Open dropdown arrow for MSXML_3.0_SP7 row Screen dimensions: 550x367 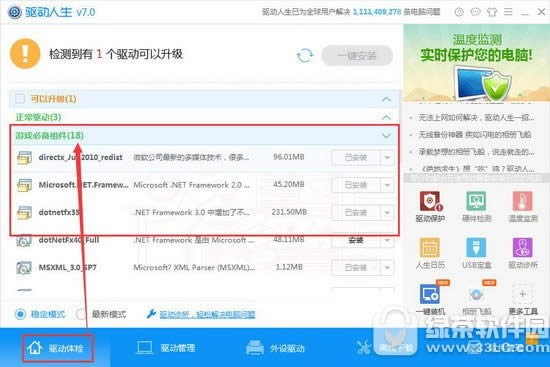pos(387,268)
